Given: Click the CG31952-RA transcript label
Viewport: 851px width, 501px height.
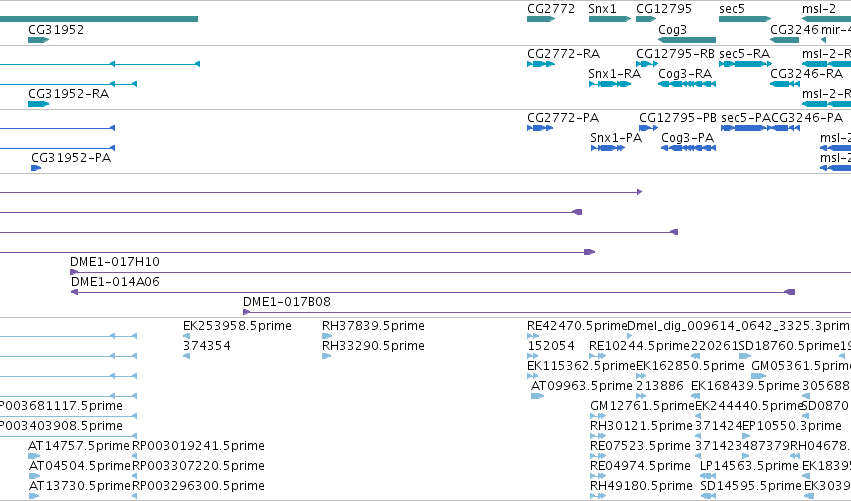Looking at the screenshot, I should click(x=68, y=94).
